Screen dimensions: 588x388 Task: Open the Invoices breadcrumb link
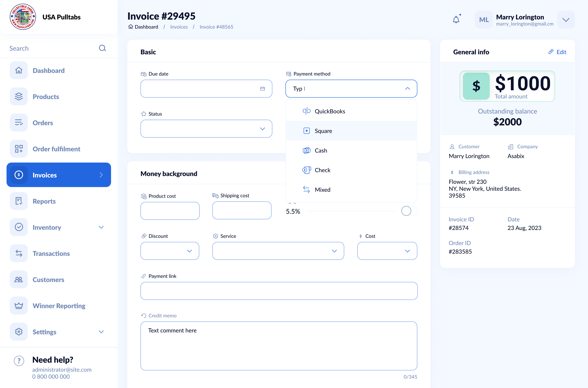point(179,27)
